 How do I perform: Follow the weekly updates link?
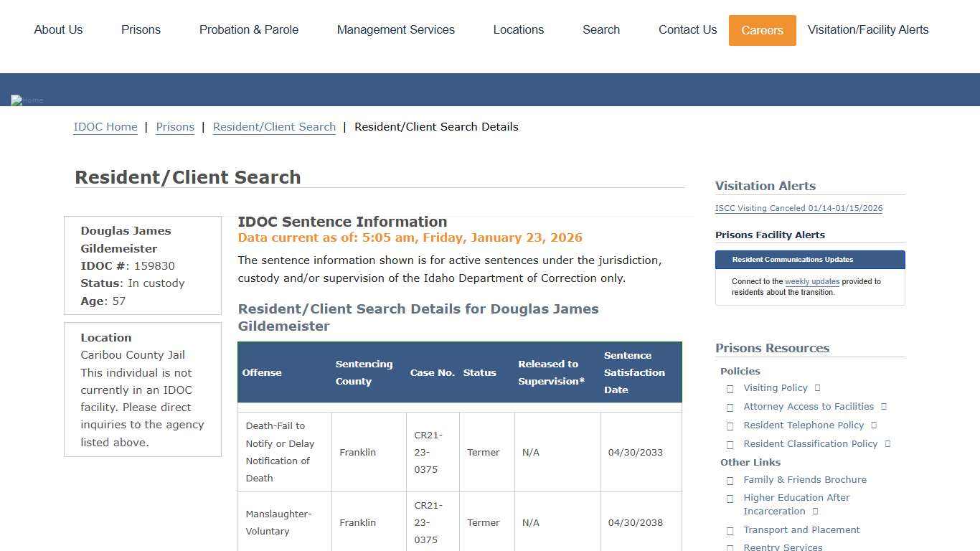812,281
